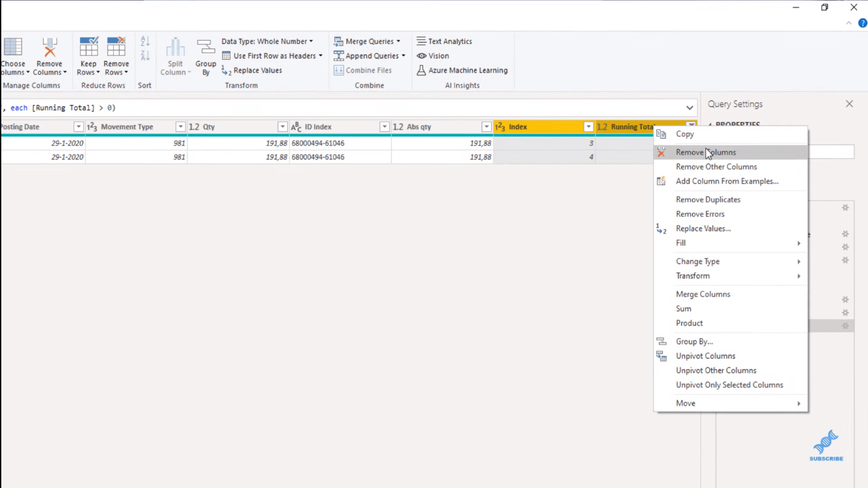Choose Replace Values... in the context menu
The image size is (868, 488).
tap(731, 229)
